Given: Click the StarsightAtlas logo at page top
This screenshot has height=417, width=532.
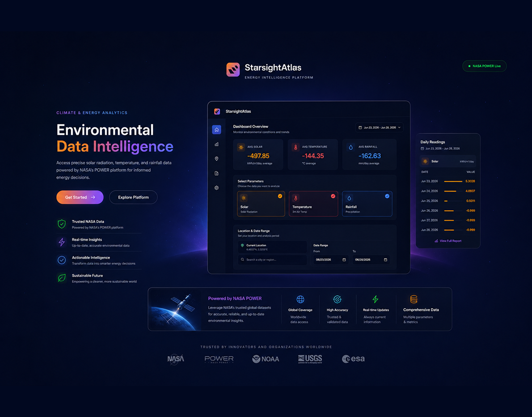Looking at the screenshot, I should (x=233, y=70).
